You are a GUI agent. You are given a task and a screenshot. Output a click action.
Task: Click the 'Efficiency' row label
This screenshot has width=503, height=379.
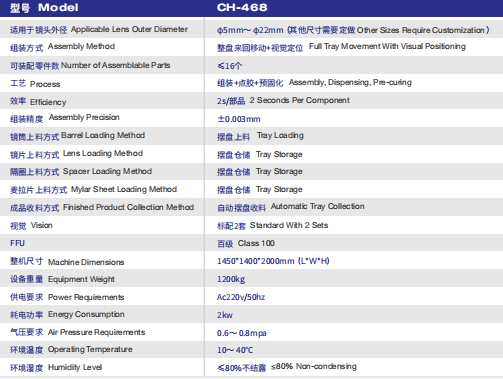click(x=48, y=102)
